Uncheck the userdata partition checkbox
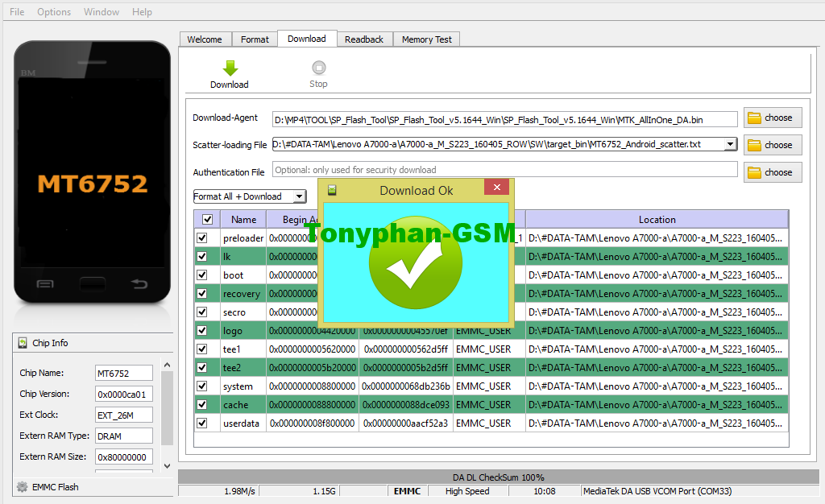Image resolution: width=825 pixels, height=504 pixels. pos(201,423)
